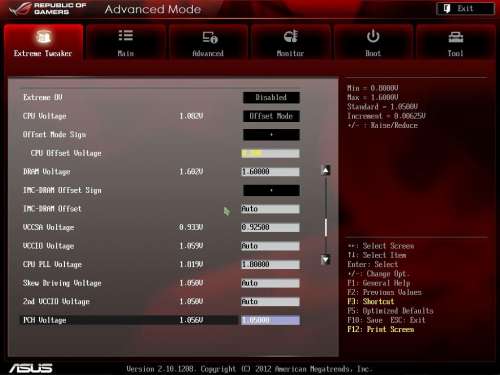Click the Republic of Gamers logo

(x=48, y=9)
